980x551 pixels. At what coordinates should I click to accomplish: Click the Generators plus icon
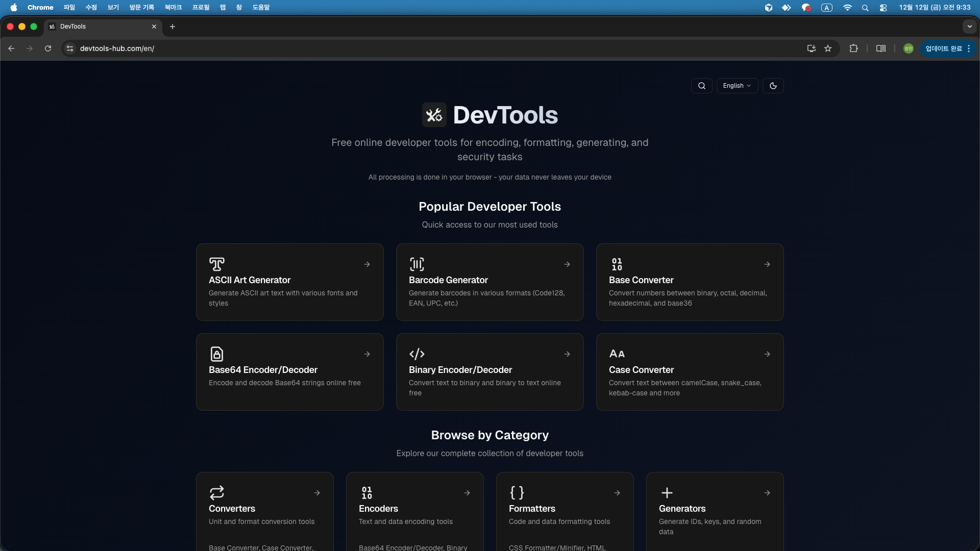click(x=667, y=493)
